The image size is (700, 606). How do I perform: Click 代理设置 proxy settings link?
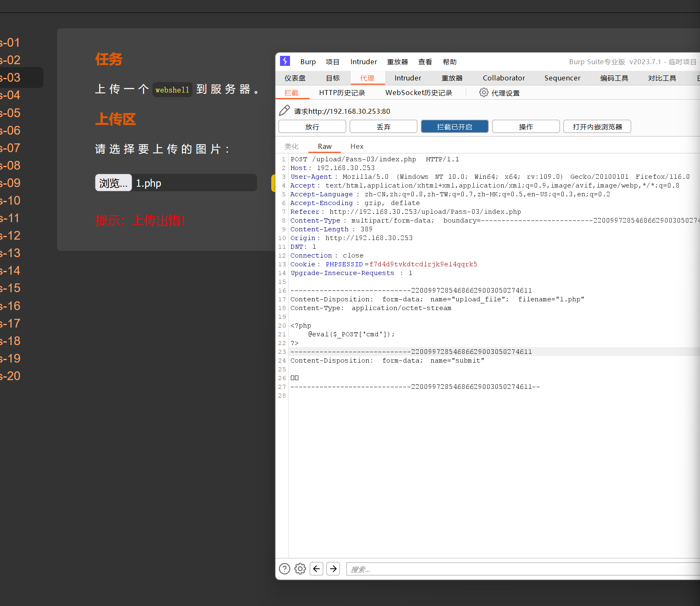(505, 93)
